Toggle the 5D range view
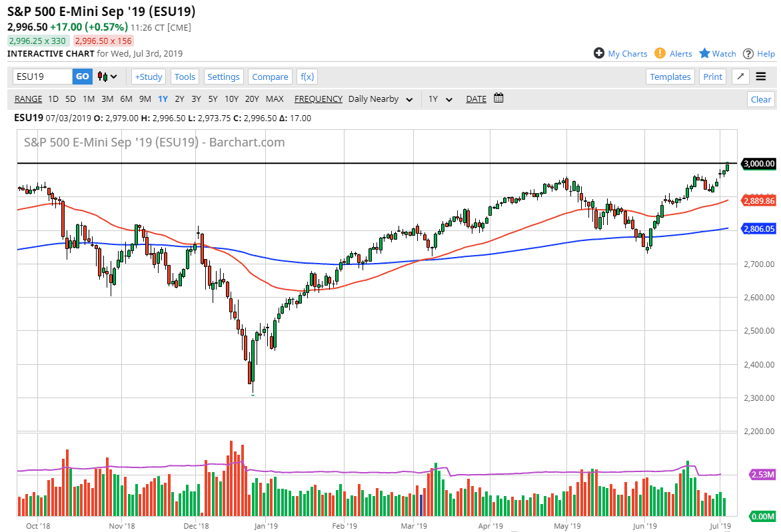 coord(70,99)
